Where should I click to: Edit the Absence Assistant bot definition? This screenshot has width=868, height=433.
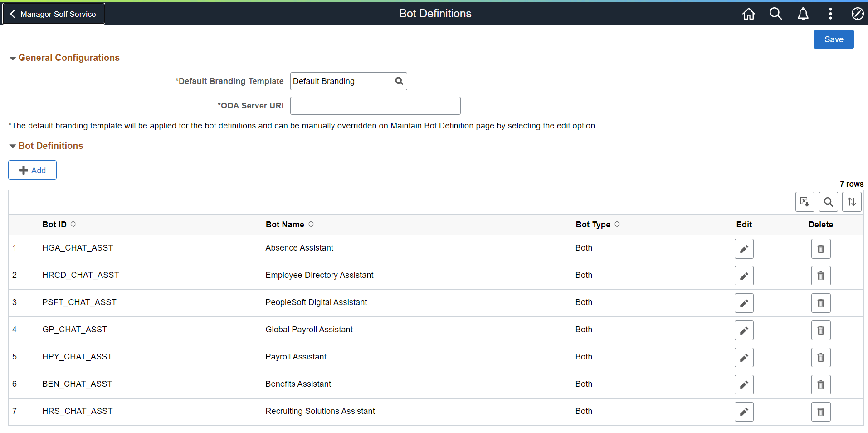pos(744,248)
